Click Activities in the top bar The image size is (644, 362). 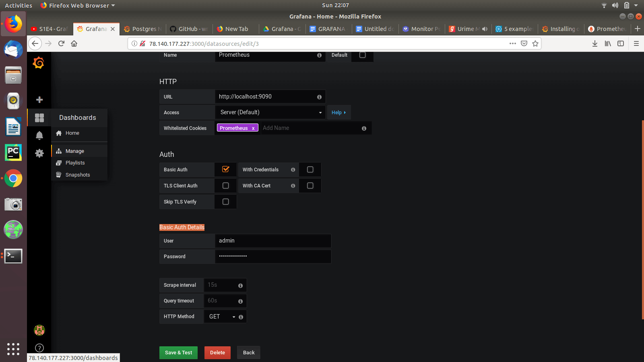[x=19, y=5]
